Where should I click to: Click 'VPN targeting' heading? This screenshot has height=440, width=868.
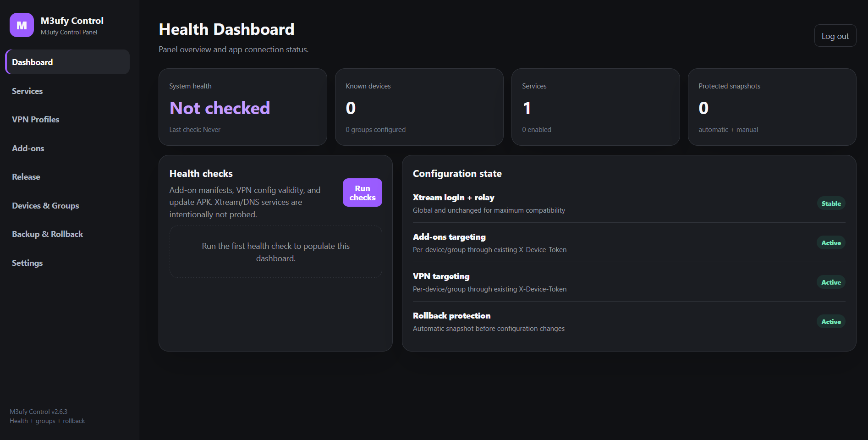coord(441,276)
